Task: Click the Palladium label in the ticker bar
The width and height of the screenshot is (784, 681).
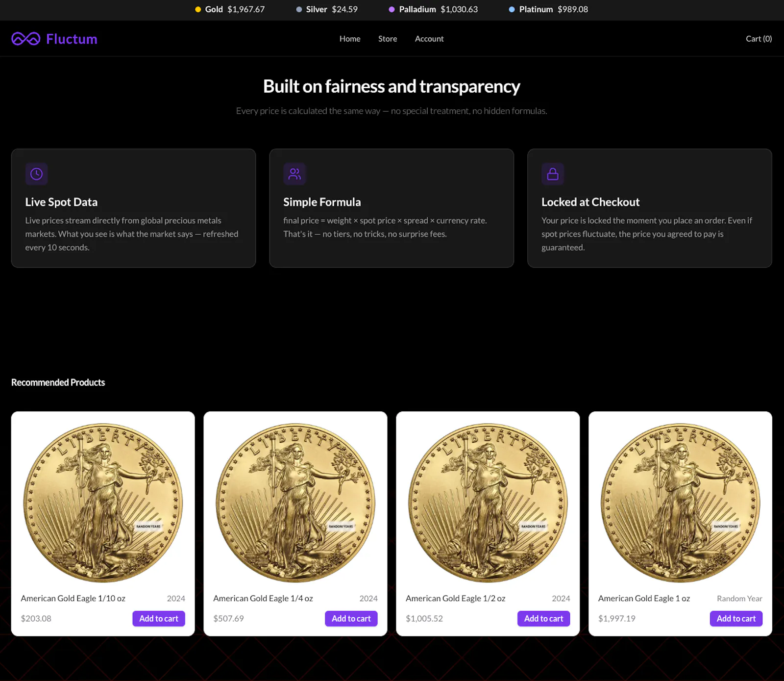Action: [x=417, y=9]
